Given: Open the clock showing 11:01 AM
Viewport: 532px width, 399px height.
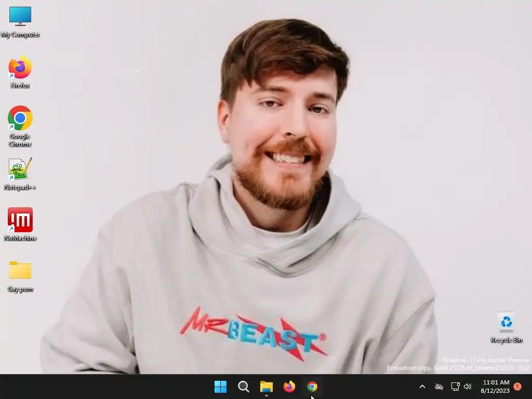Looking at the screenshot, I should (x=495, y=387).
